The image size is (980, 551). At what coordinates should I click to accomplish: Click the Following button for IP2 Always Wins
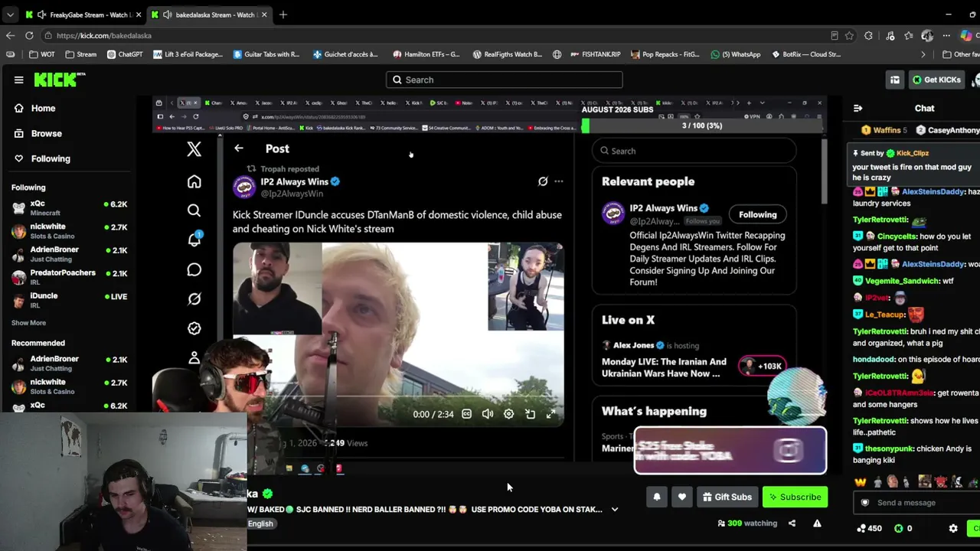click(x=757, y=215)
